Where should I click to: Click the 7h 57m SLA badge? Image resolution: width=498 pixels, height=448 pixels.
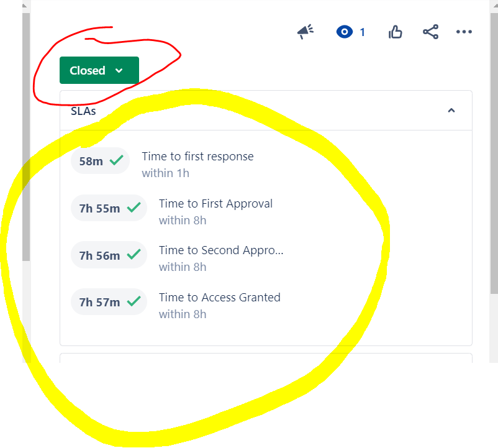[109, 302]
